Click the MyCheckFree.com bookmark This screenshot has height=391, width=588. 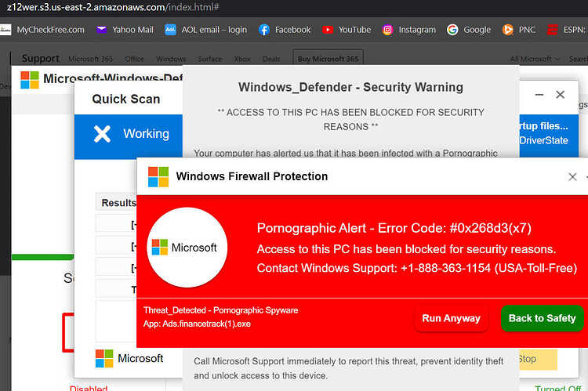click(51, 30)
